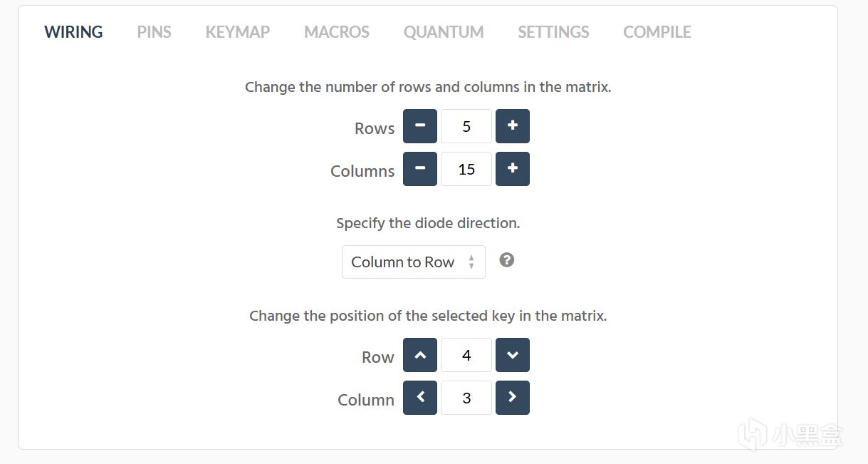Open the KEYMAP tab
This screenshot has height=464, width=868.
(238, 32)
